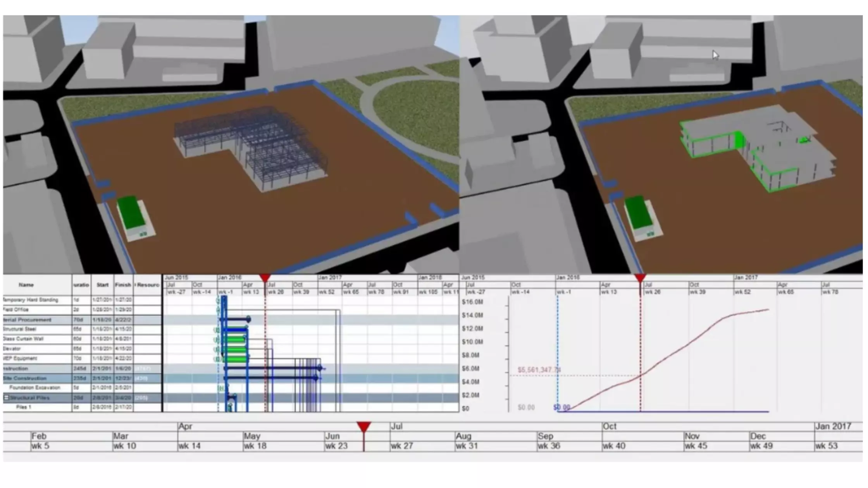This screenshot has width=868, height=488.
Task: Click the collapse icon beside Structural Piles
Action: click(x=6, y=397)
